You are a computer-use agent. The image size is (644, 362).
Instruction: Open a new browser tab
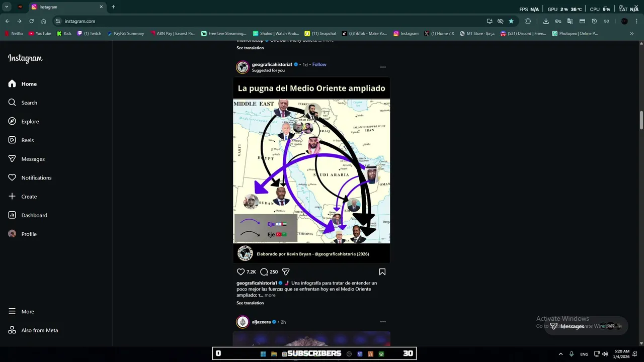[113, 7]
